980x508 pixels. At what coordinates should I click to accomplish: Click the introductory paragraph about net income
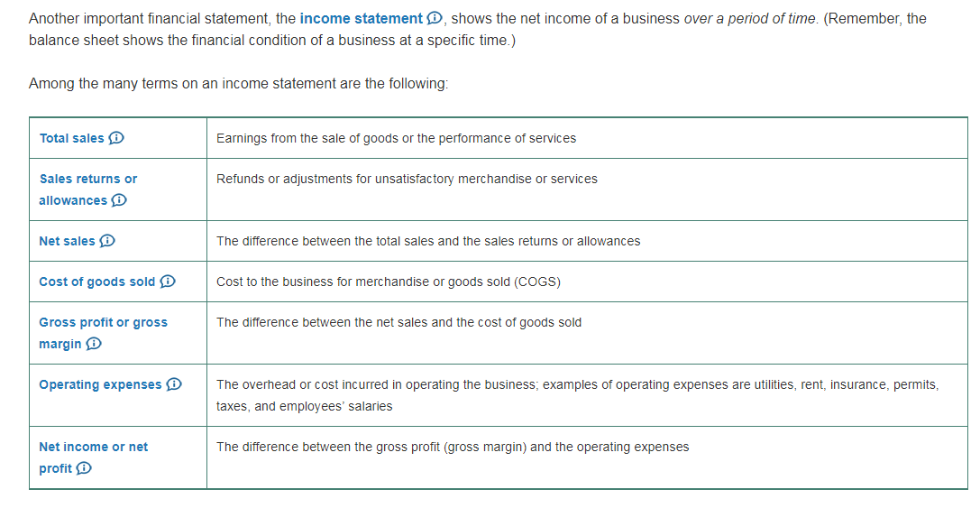click(476, 30)
